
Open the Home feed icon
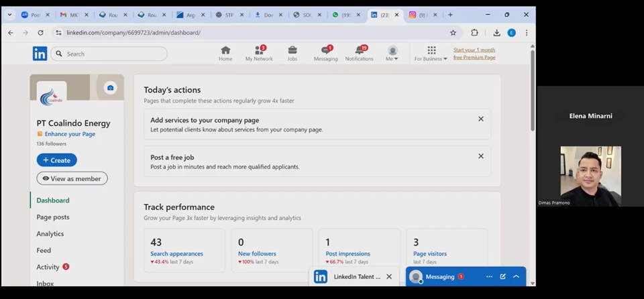click(225, 54)
